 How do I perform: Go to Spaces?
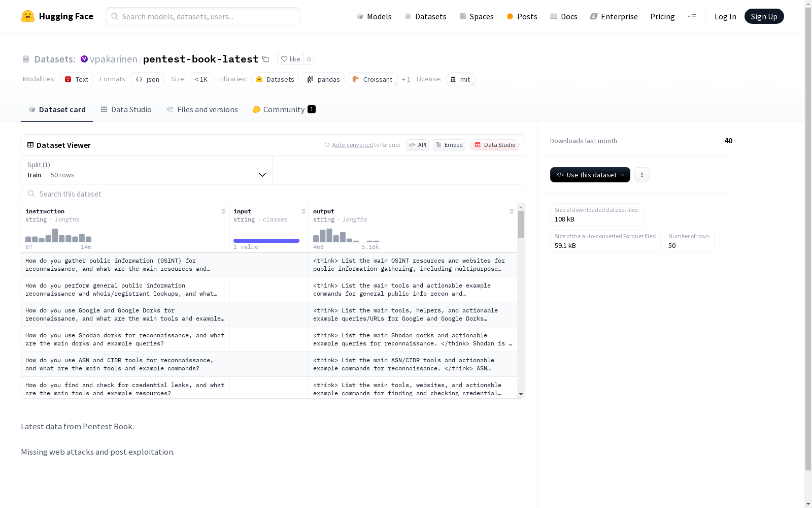point(476,16)
